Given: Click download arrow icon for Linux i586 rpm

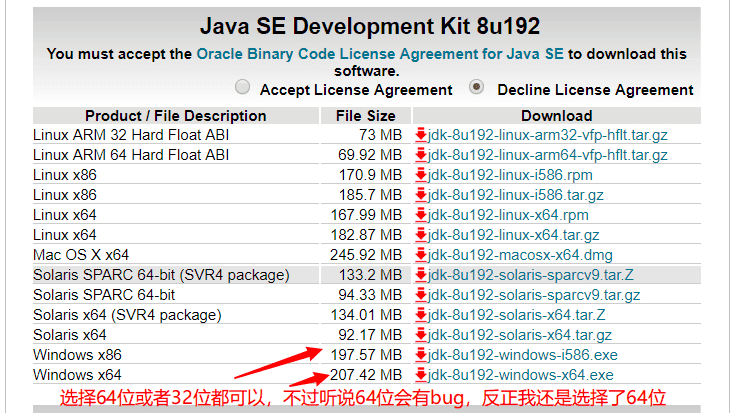Looking at the screenshot, I should coord(421,175).
